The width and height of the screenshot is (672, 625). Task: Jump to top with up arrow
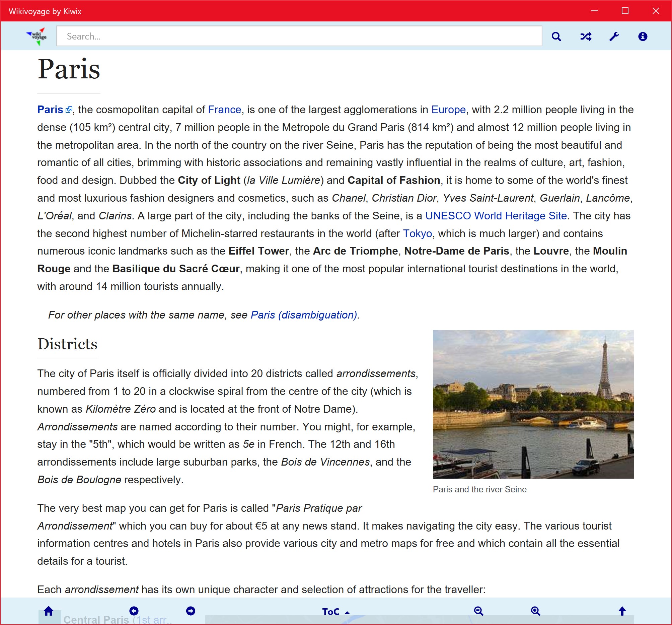(x=622, y=611)
